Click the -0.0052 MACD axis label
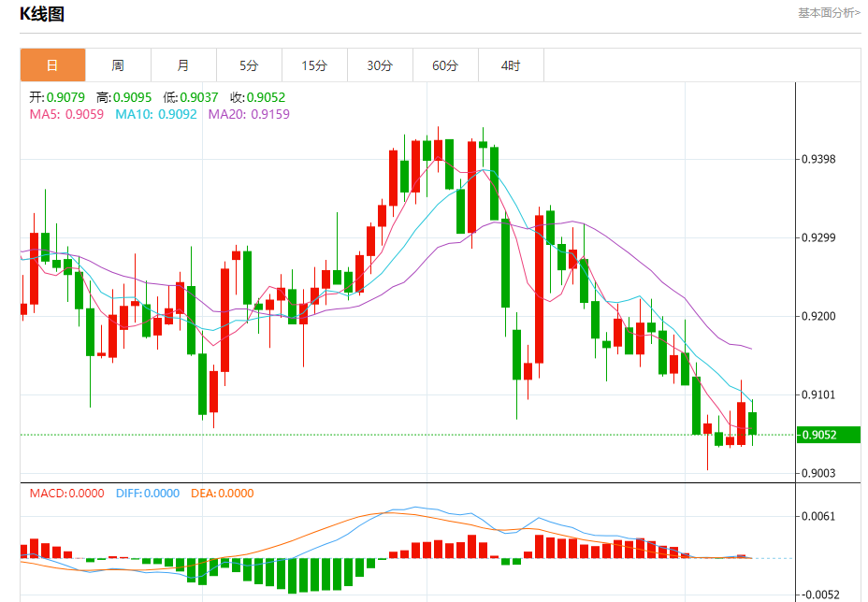The image size is (868, 602). (818, 595)
